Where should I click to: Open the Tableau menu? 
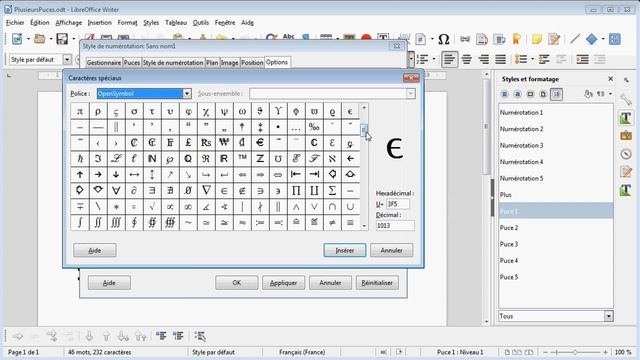pos(176,23)
